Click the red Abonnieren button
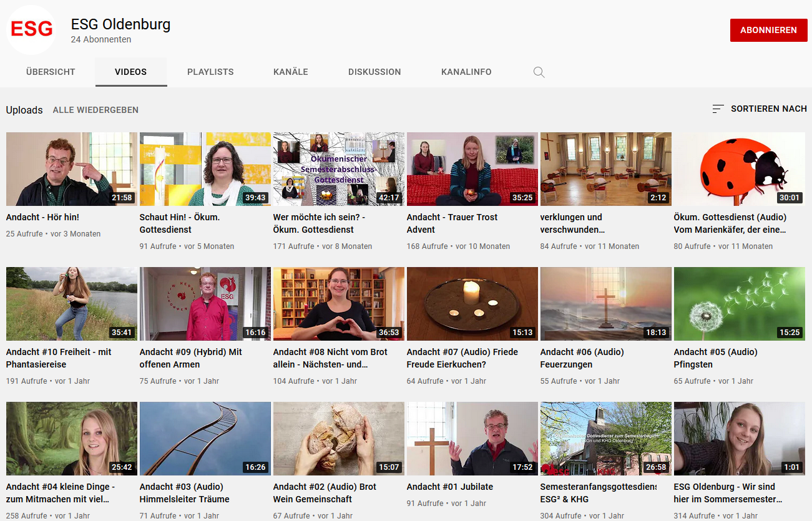 point(769,30)
